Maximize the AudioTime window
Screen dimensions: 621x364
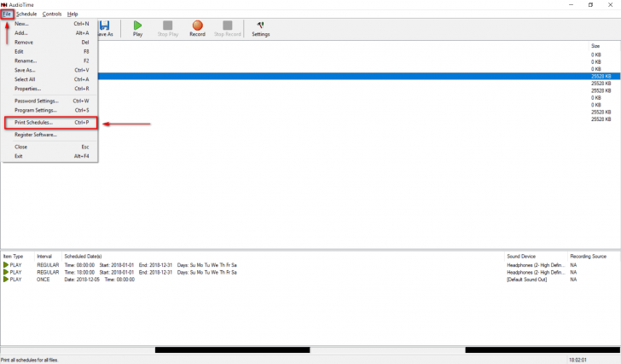pyautogui.click(x=590, y=5)
